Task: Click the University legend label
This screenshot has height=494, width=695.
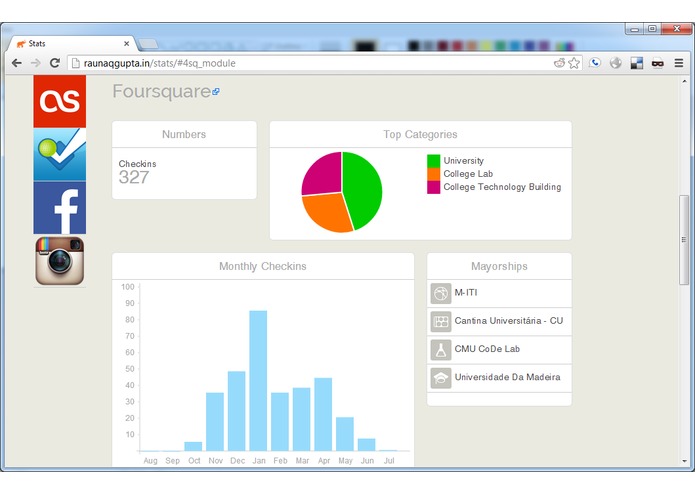Action: (x=464, y=161)
